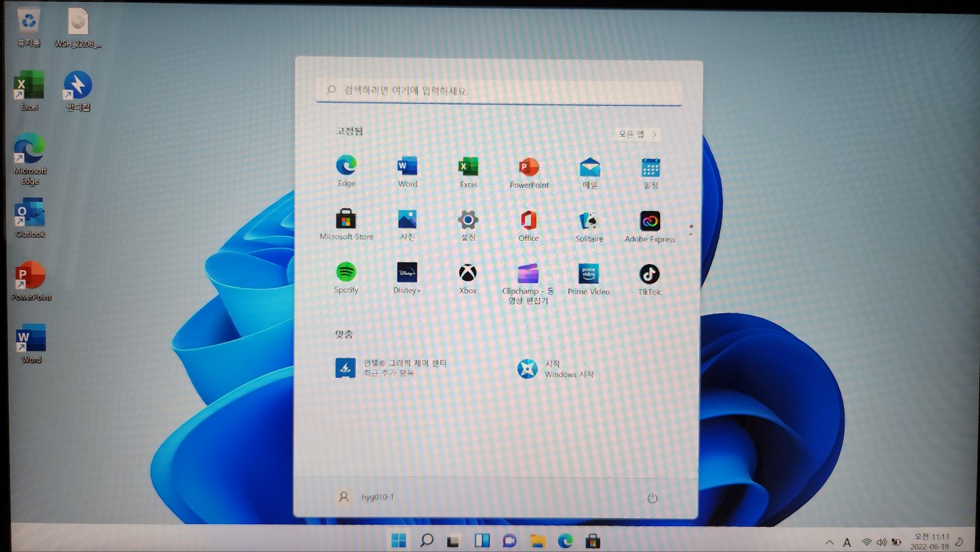
Task: Open File Explorer from the taskbar
Action: [538, 541]
